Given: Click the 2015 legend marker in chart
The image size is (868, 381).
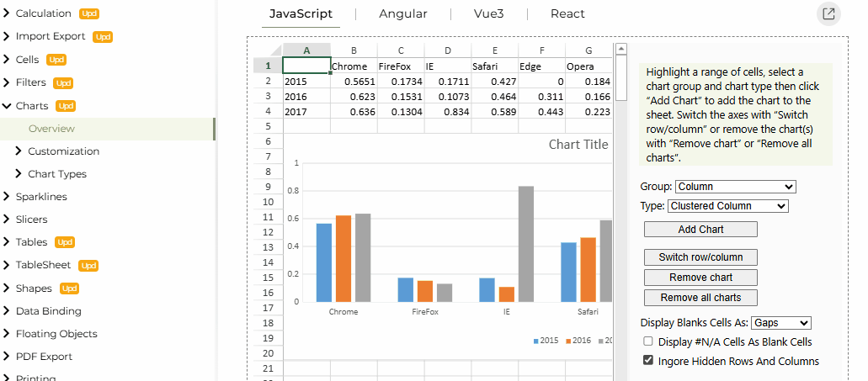Looking at the screenshot, I should [x=535, y=341].
